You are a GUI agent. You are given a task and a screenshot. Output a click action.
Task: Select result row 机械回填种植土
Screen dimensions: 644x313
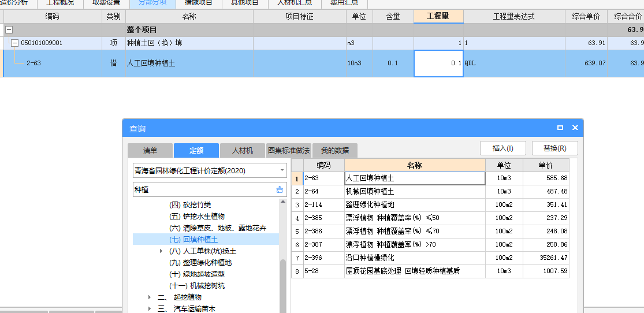[430, 191]
